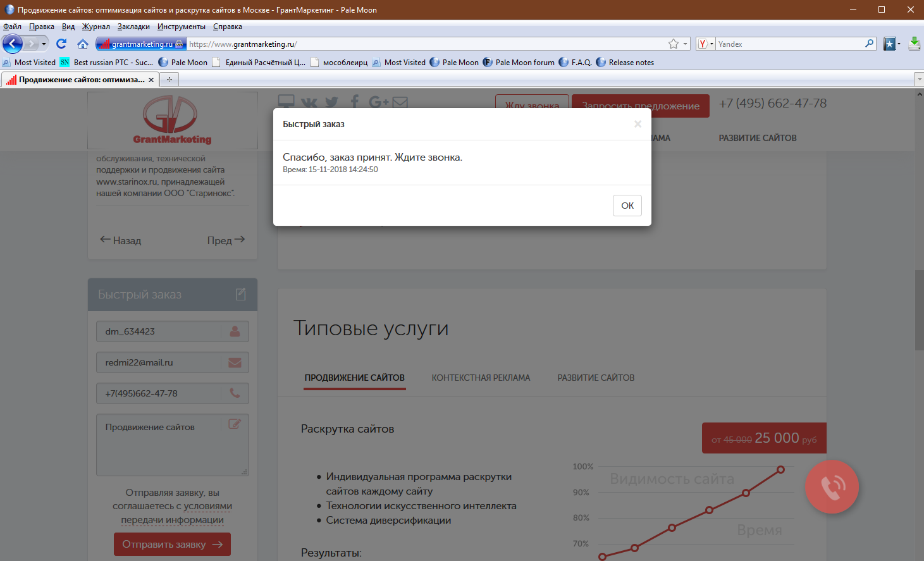Open the VK social icon in header
The height and width of the screenshot is (561, 924).
tap(309, 102)
